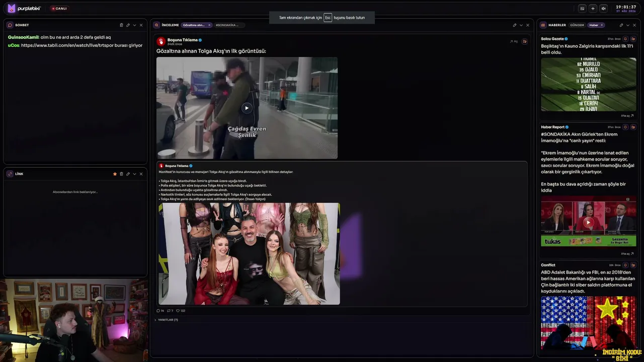Clear chat with the SOHBET trash icon
Screen dimensions: 644x362
click(x=121, y=25)
